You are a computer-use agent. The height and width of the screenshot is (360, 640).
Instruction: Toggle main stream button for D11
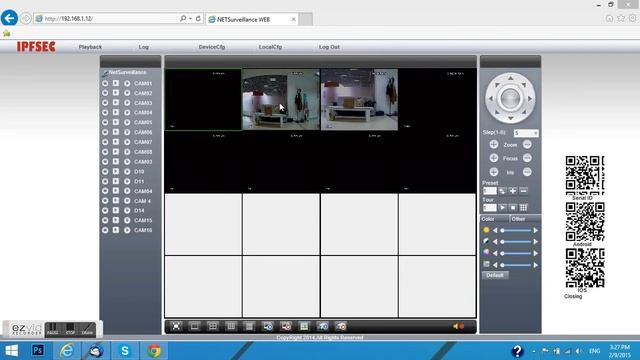click(x=105, y=181)
